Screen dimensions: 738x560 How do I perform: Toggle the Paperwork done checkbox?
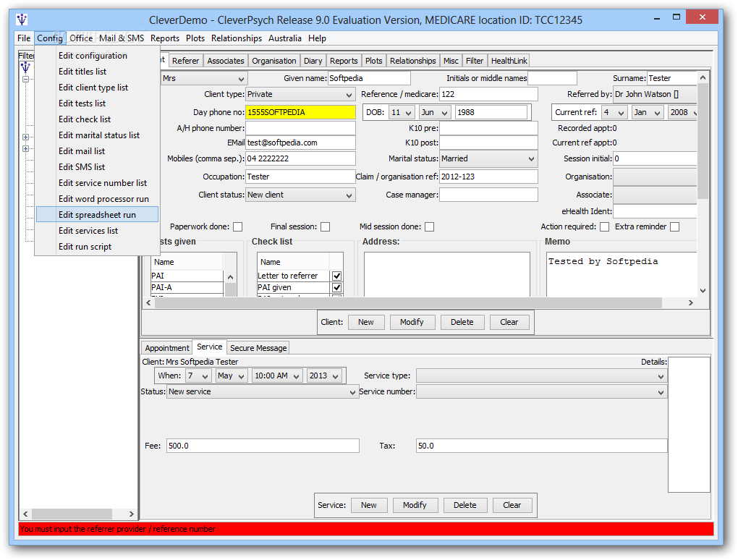(x=238, y=227)
